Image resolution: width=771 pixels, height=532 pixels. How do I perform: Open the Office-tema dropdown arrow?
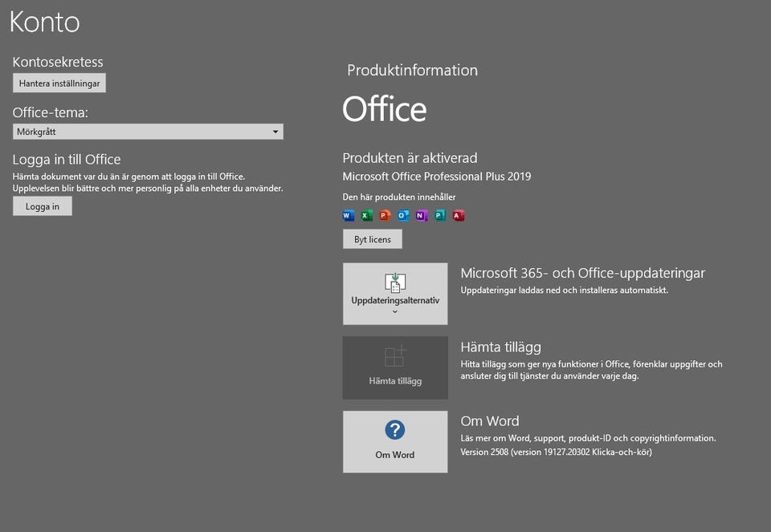click(275, 132)
